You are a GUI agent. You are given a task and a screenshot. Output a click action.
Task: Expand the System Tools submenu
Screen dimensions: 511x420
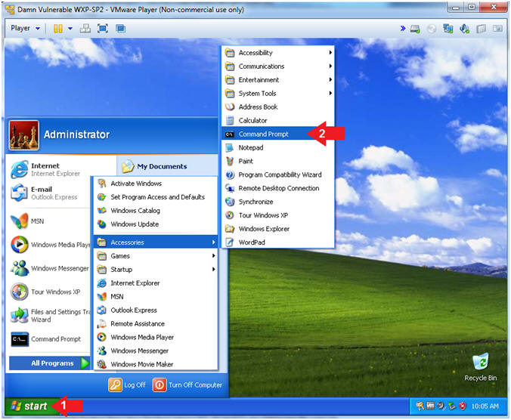pos(278,94)
